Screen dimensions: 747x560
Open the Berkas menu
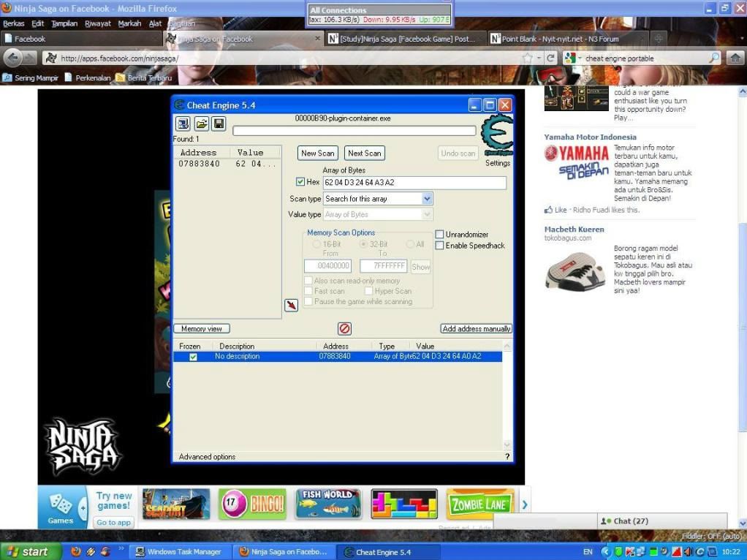point(13,23)
